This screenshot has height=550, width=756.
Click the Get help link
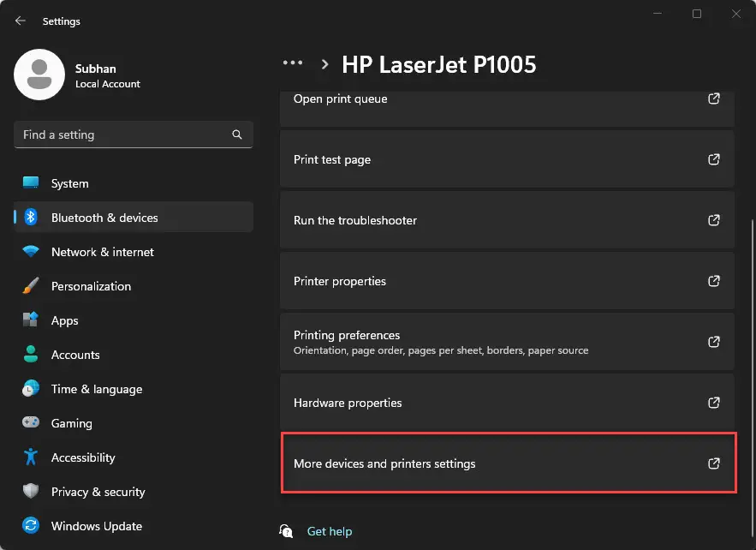[330, 531]
